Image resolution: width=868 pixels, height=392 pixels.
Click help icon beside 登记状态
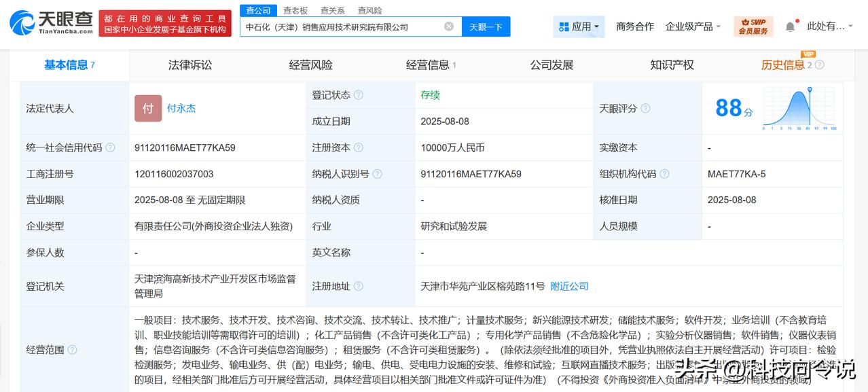pos(359,95)
